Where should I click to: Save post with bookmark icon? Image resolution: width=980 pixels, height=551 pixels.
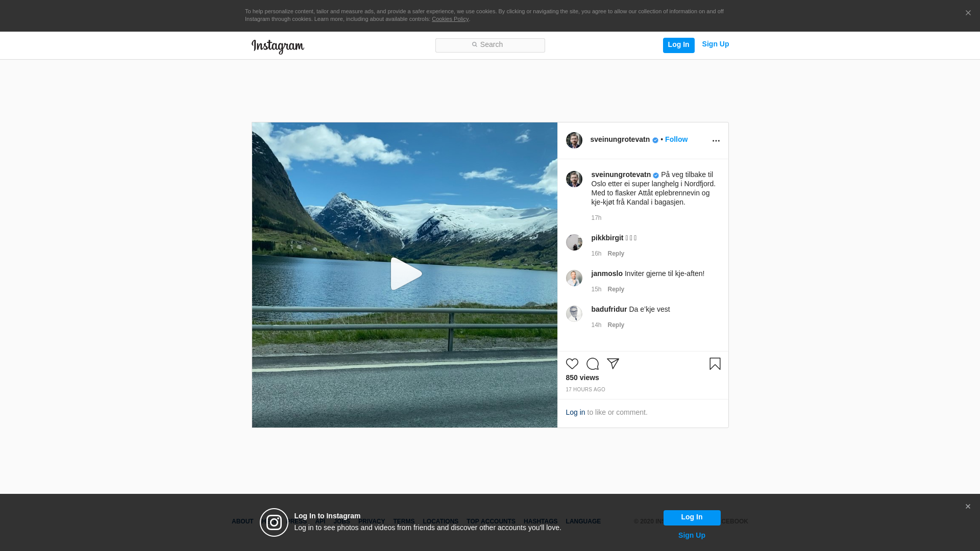(x=715, y=364)
